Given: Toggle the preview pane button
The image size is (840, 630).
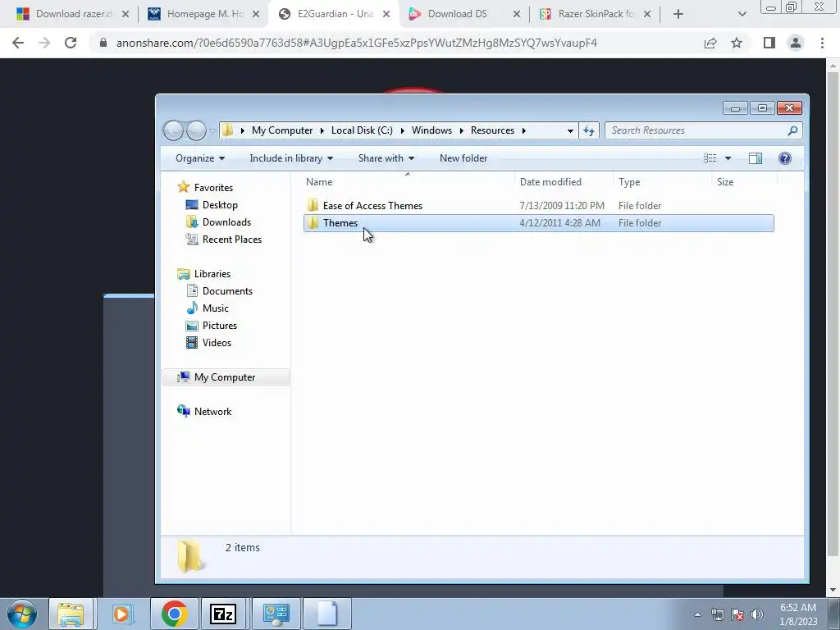Looking at the screenshot, I should coord(756,158).
